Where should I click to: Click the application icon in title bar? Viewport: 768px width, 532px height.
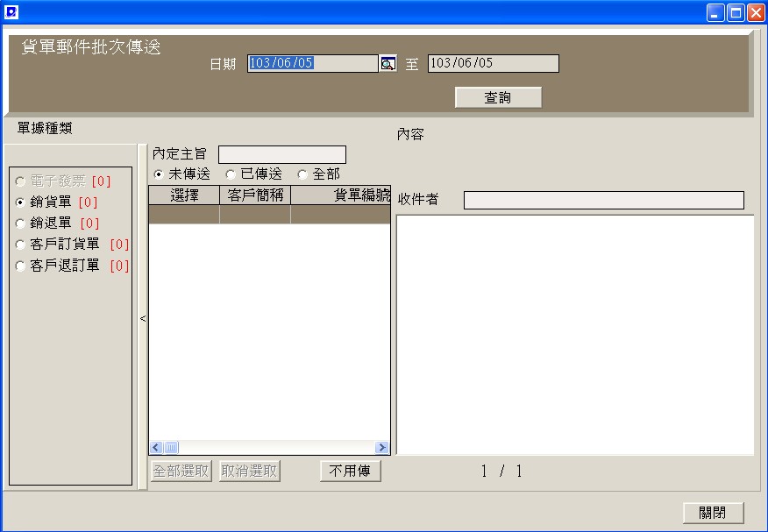tap(11, 11)
